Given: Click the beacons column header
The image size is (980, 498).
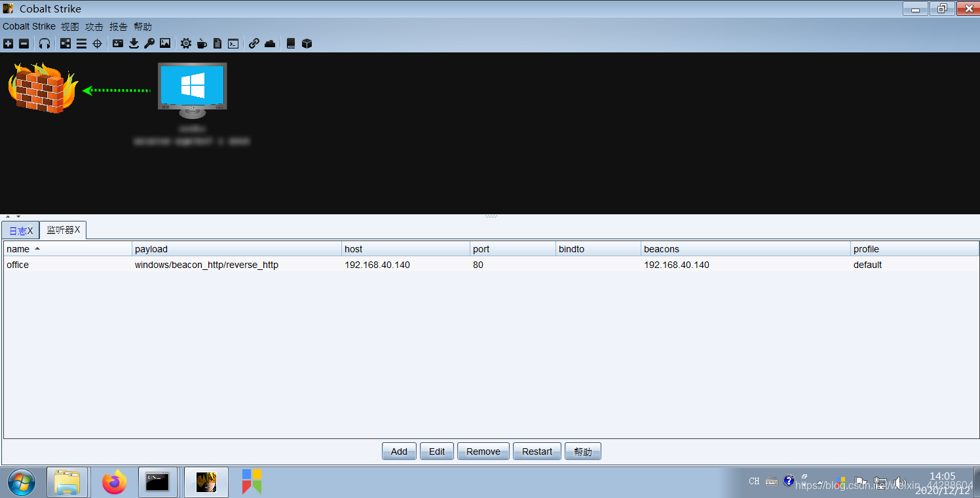Looking at the screenshot, I should point(745,249).
